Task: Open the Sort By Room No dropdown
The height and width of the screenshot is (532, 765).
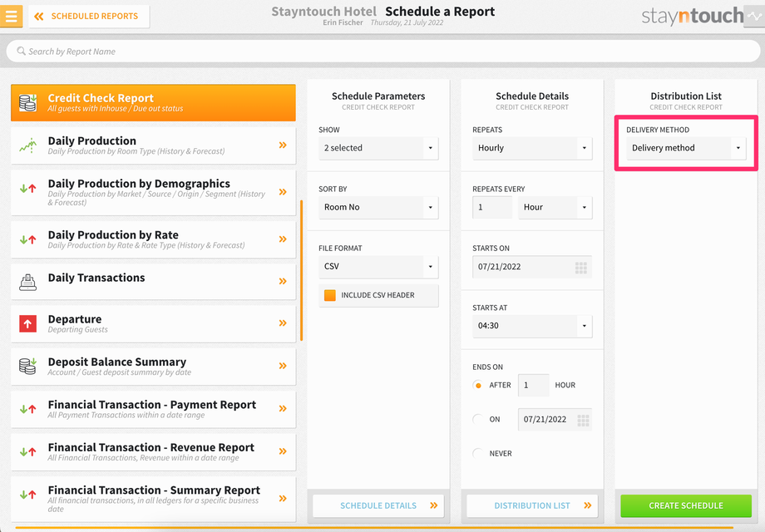Action: [x=378, y=207]
